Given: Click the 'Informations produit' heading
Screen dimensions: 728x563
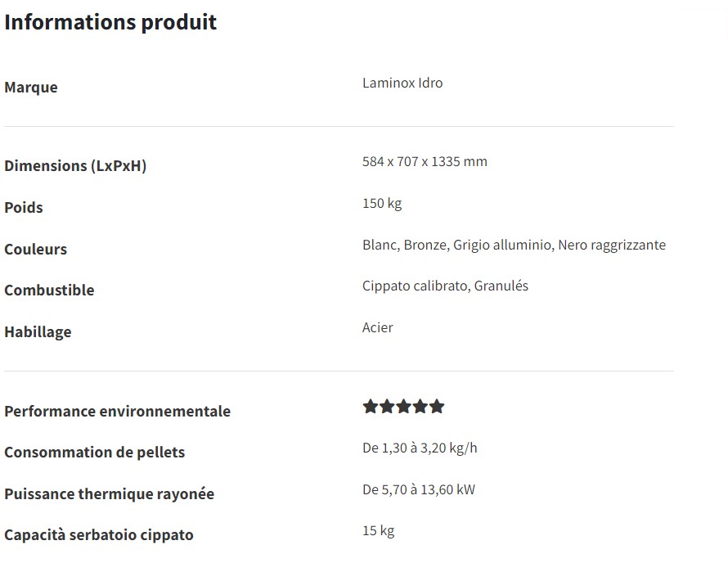Looking at the screenshot, I should coord(110,22).
